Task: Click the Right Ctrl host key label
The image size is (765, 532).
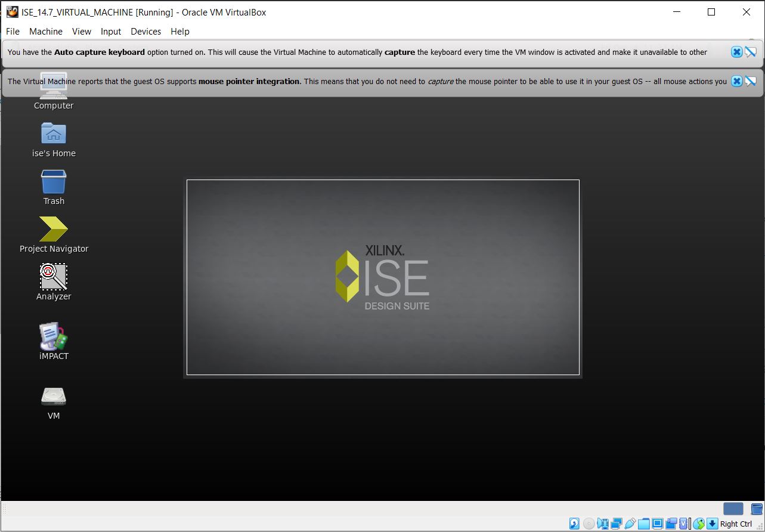Action: point(736,524)
